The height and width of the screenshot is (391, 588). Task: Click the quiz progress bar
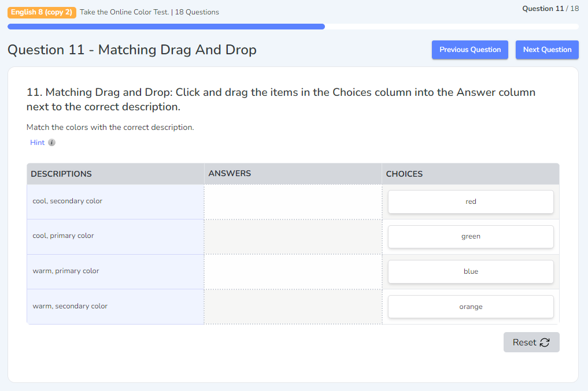click(x=293, y=27)
